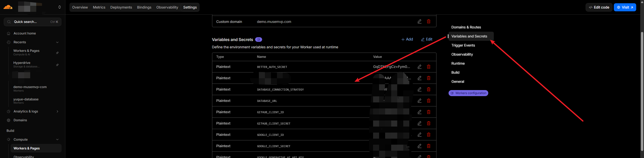Expand the Analytics & logs section
This screenshot has height=158, width=644.
(57, 111)
